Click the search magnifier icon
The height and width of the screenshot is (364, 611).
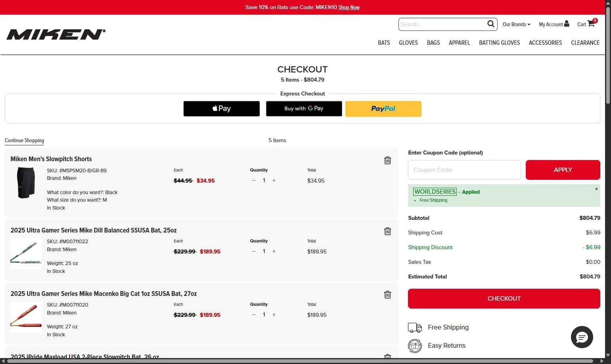490,24
